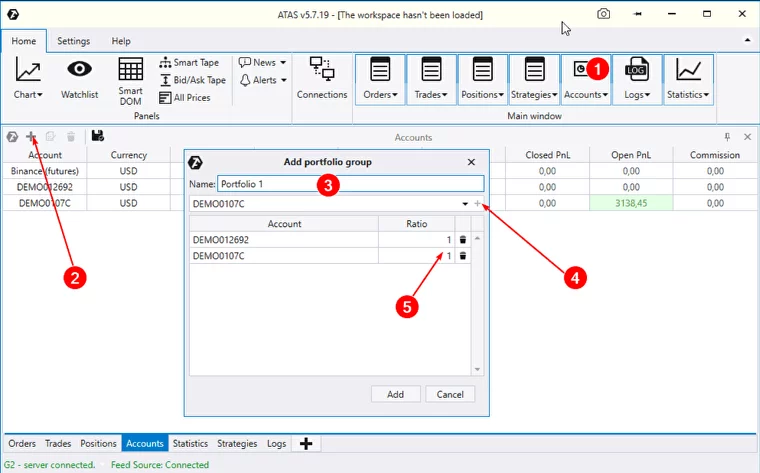Add a new bottom tab with plus

click(306, 443)
